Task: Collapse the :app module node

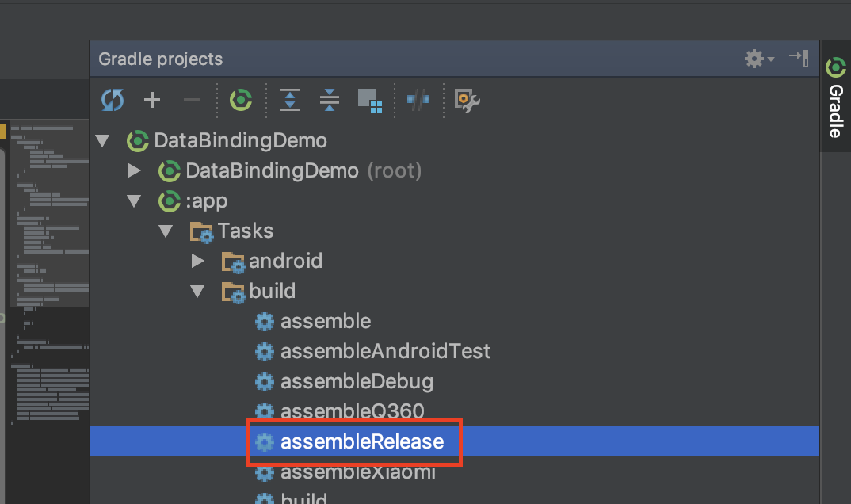Action: coord(134,201)
